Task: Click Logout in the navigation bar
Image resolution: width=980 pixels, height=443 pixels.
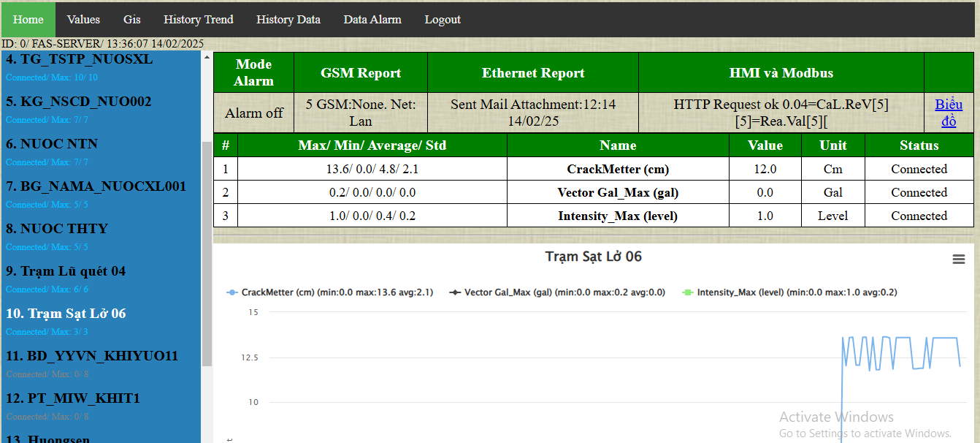Action: click(443, 20)
